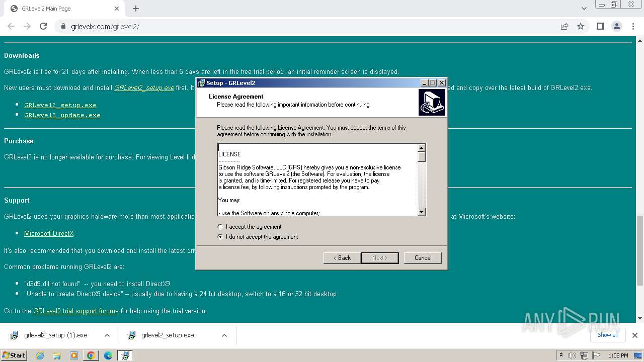Click the 1:08 PM taskbar clock
The image size is (644, 362).
618,355
